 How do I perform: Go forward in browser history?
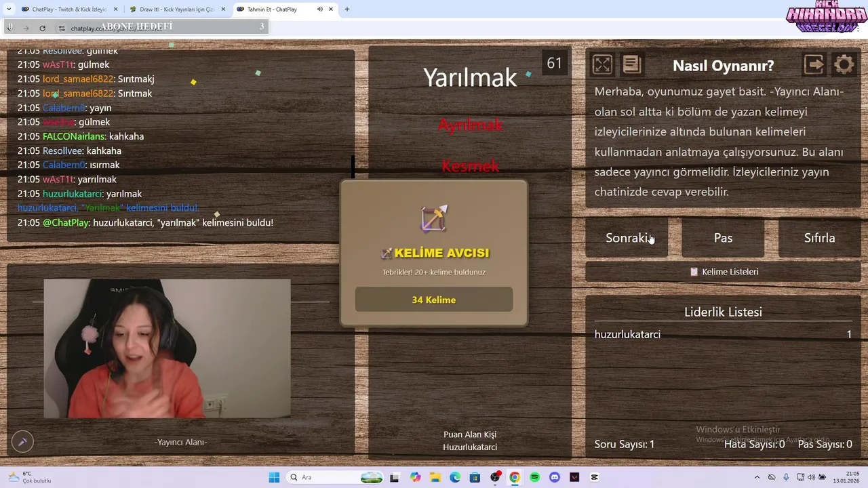(x=26, y=28)
